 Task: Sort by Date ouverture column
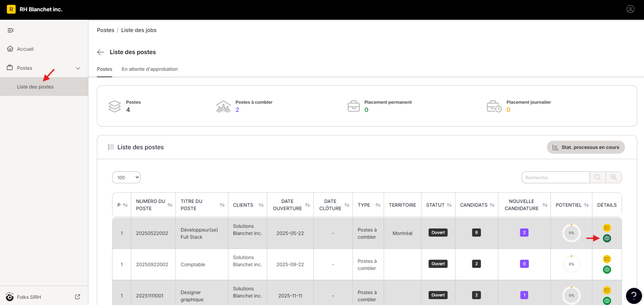point(308,205)
